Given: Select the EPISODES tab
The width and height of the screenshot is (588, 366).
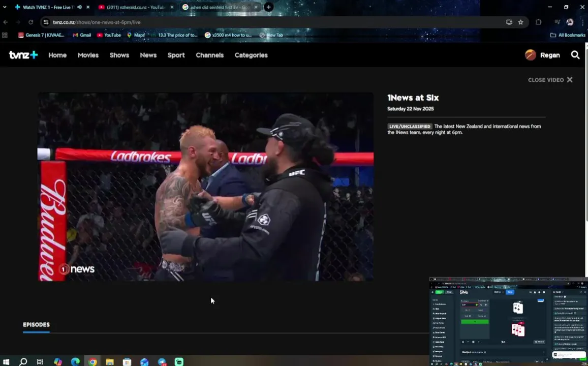Looking at the screenshot, I should pos(37,325).
